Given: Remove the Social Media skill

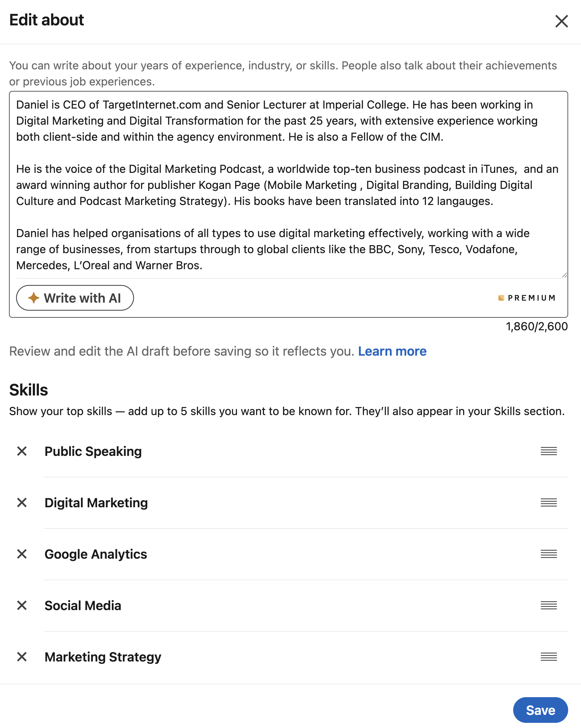Looking at the screenshot, I should pos(22,605).
